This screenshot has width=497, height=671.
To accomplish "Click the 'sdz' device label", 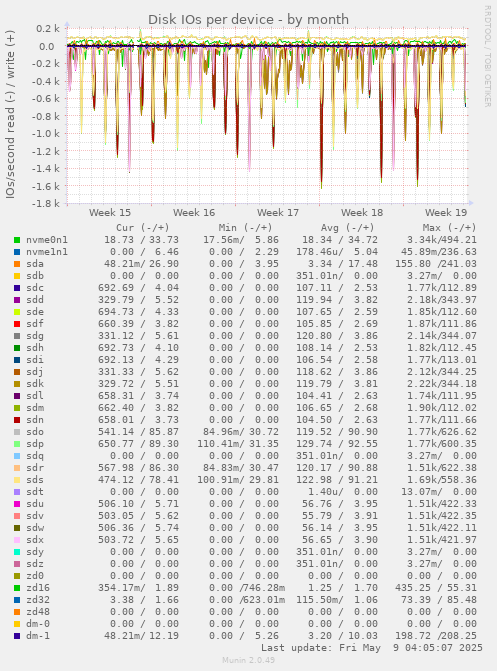I will 35,564.
